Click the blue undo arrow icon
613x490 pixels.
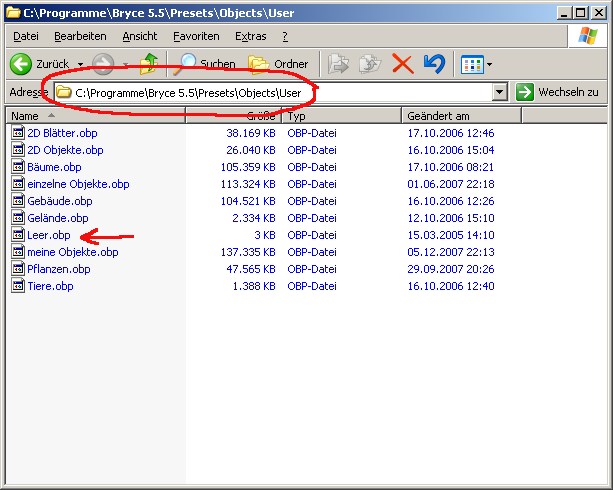tap(434, 64)
